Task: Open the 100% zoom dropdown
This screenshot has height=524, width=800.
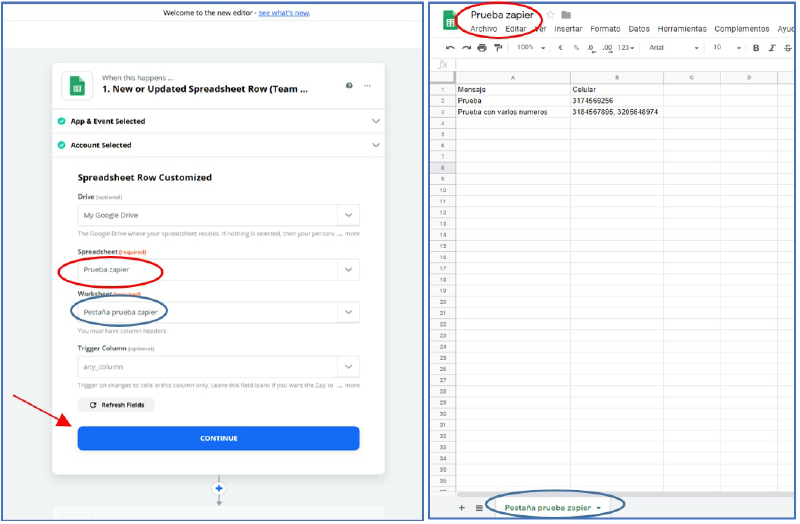Action: tap(531, 47)
